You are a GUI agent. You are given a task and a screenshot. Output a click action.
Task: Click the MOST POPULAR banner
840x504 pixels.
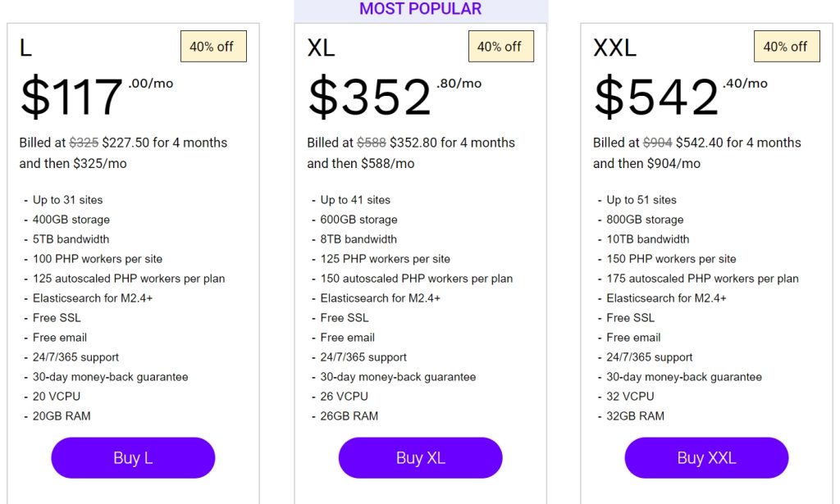point(420,9)
